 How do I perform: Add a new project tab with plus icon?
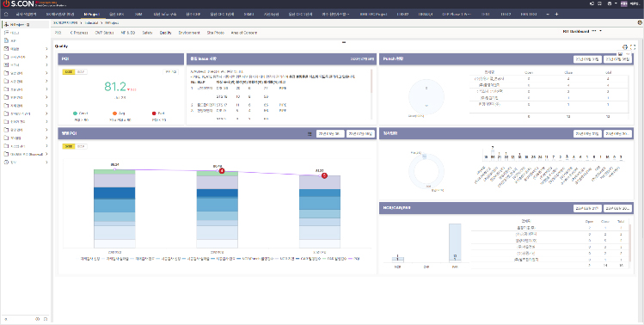point(556,14)
